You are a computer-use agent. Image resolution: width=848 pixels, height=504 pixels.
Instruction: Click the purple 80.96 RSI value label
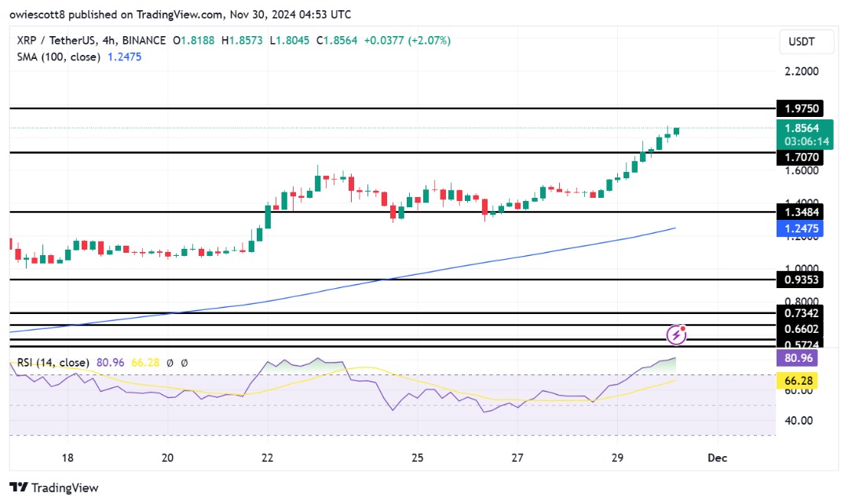point(800,358)
